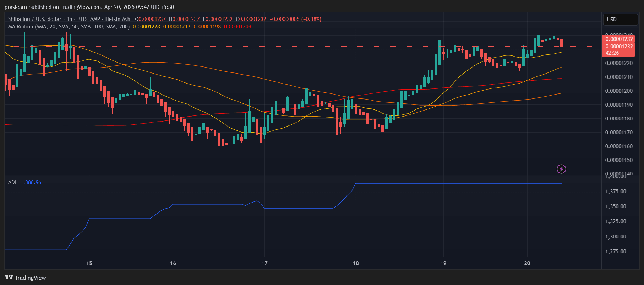644x285 pixels.
Task: Click the 0.00001170 price axis label
Action: [619, 133]
